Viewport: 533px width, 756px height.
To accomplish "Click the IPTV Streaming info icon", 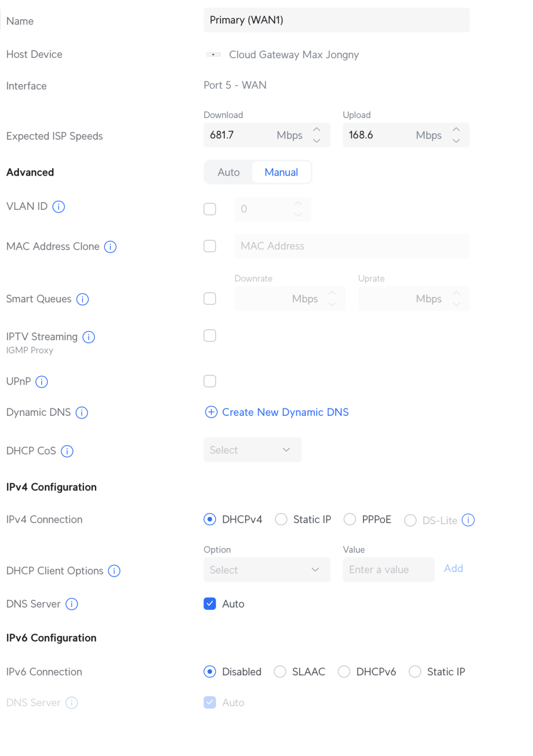I will [89, 337].
